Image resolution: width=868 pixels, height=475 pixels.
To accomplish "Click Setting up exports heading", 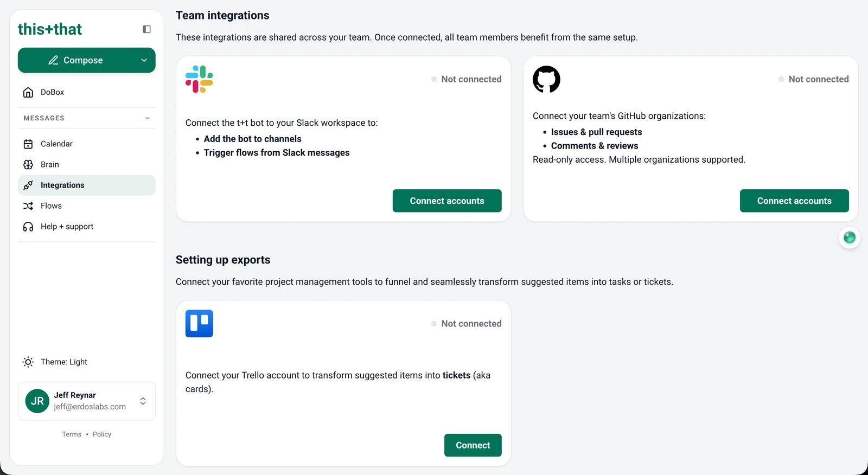I will pos(223,260).
